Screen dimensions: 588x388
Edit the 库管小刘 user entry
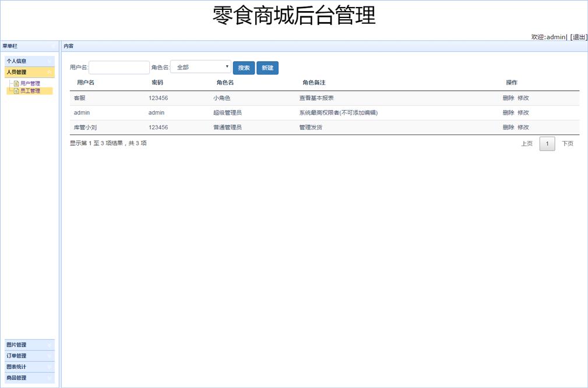pyautogui.click(x=523, y=127)
